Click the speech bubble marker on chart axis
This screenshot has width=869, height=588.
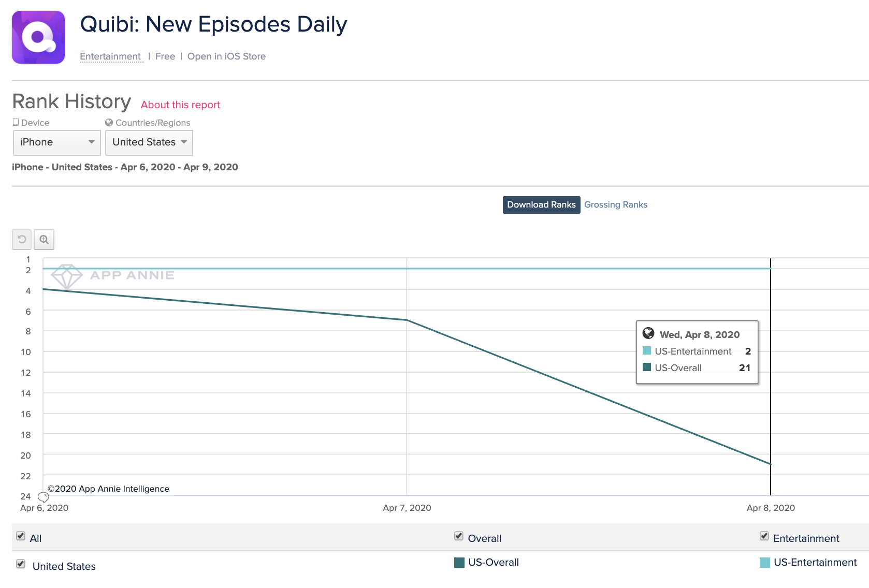coord(44,497)
